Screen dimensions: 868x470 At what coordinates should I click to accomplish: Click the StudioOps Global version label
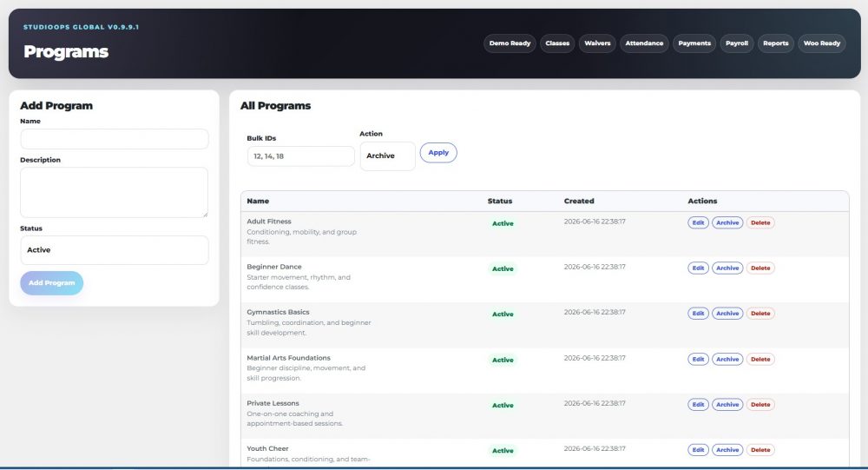(81, 27)
